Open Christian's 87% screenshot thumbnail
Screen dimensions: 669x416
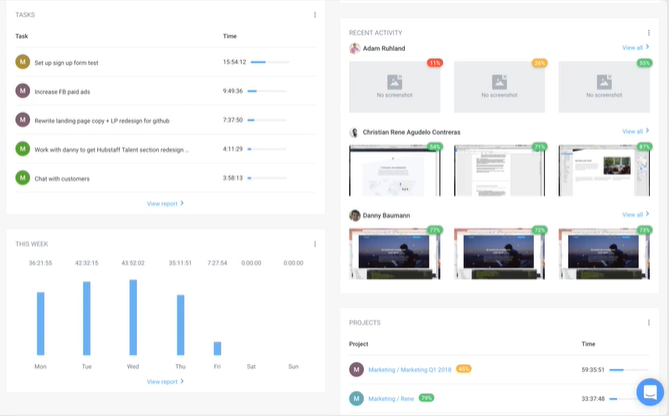pos(604,171)
